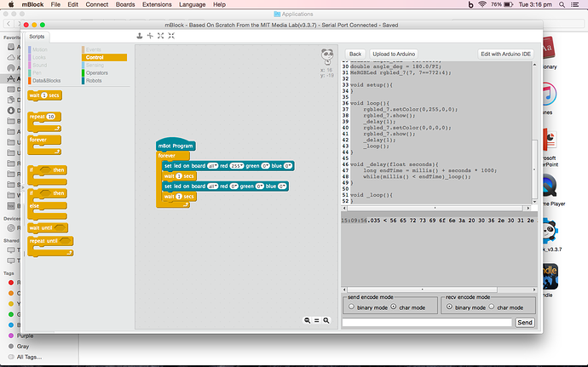Reset script canvas zoom level

pos(317,320)
